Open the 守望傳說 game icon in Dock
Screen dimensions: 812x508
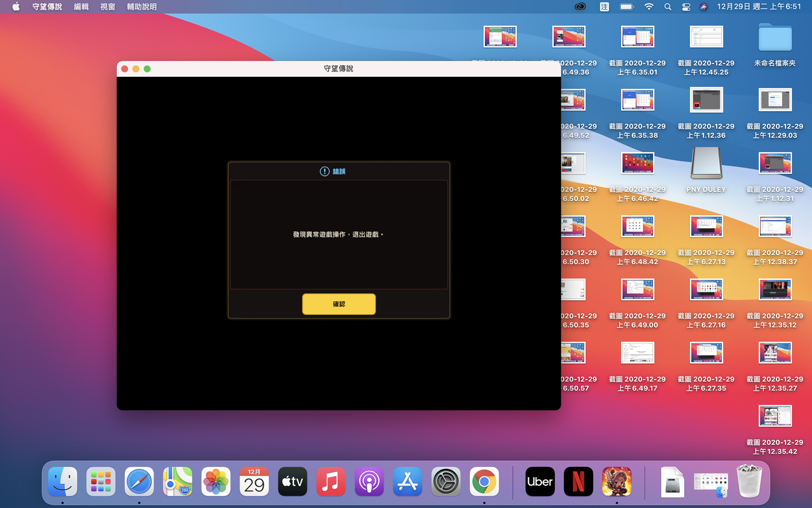coord(617,482)
